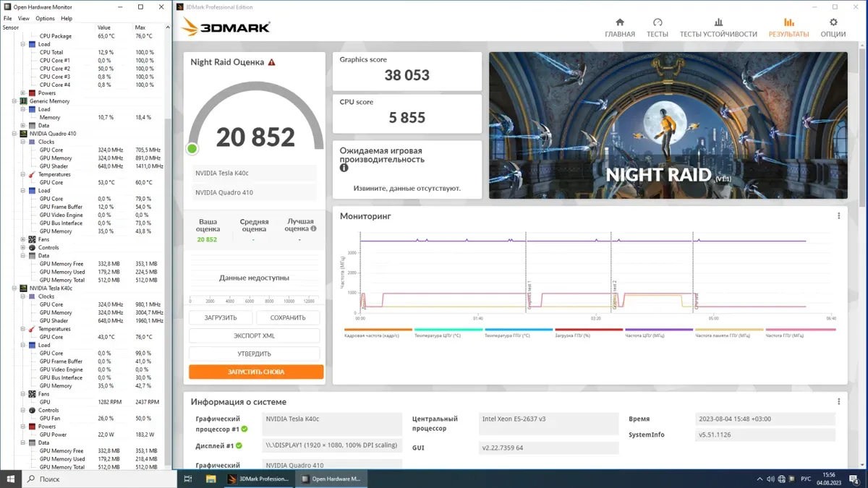Open the View menu in Hardware Monitor
This screenshot has width=868, height=488.
click(x=24, y=18)
